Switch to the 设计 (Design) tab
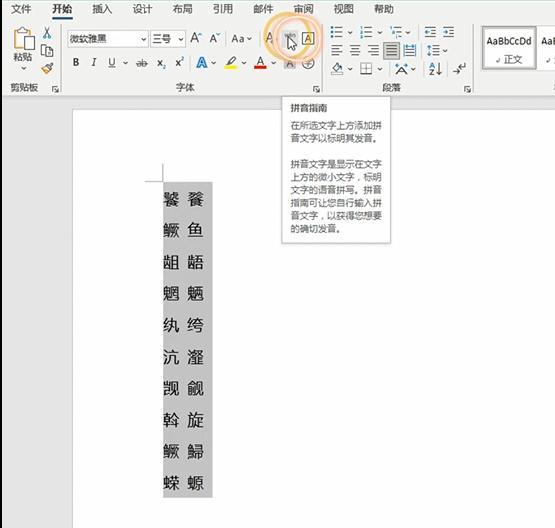 tap(142, 9)
